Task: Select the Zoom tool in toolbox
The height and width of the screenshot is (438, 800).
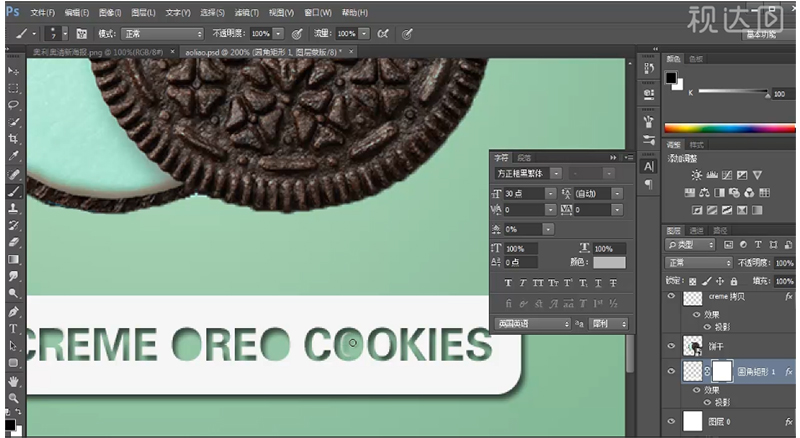Action: 14,398
